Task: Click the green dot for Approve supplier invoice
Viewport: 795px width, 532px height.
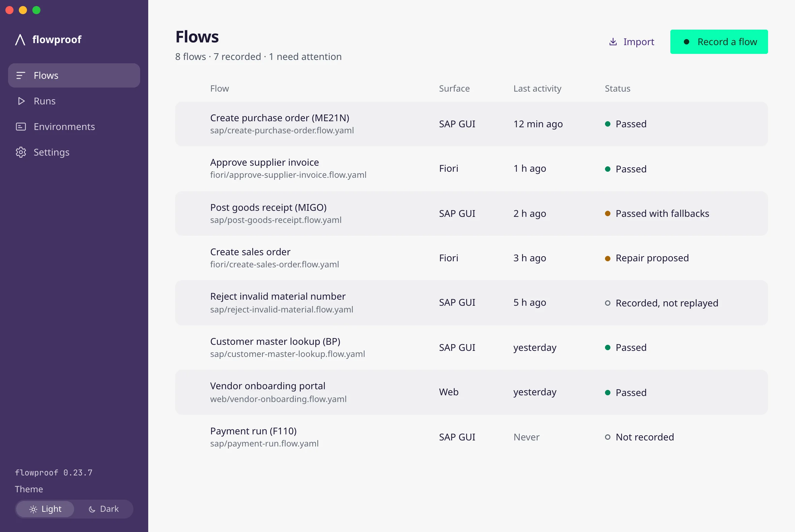Action: 608,169
